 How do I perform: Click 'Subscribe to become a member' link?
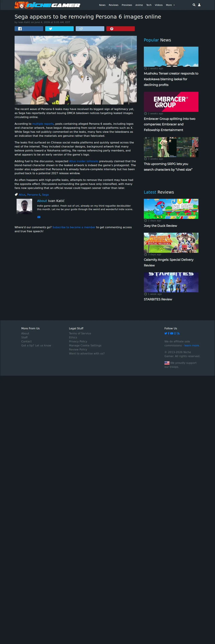(x=74, y=227)
